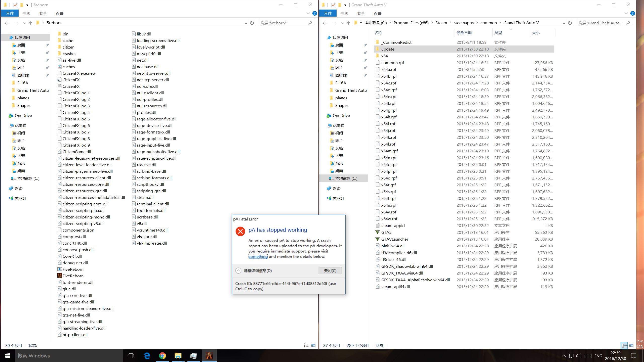Open the 共享 tab in the 5reborn window
This screenshot has height=362, width=644.
tap(43, 13)
